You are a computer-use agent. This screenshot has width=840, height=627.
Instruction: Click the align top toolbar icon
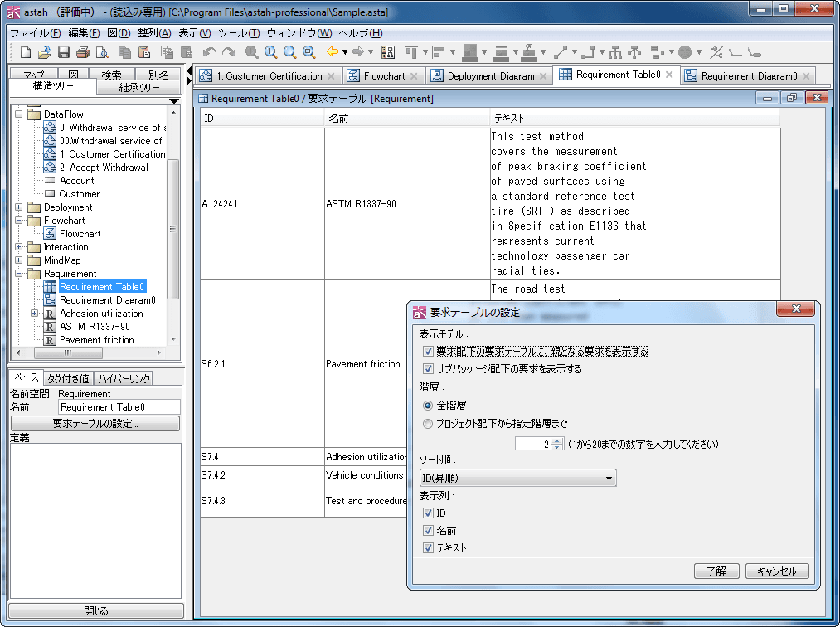411,52
